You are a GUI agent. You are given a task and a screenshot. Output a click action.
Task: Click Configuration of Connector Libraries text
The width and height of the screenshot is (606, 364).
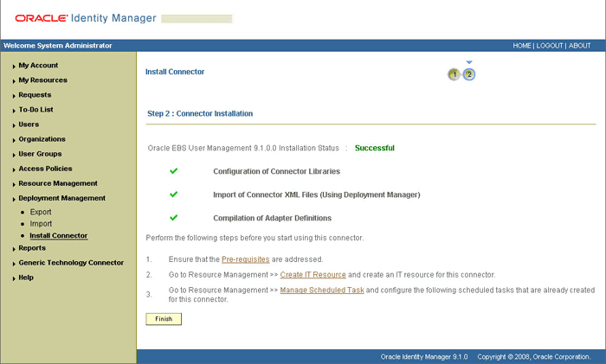[276, 171]
